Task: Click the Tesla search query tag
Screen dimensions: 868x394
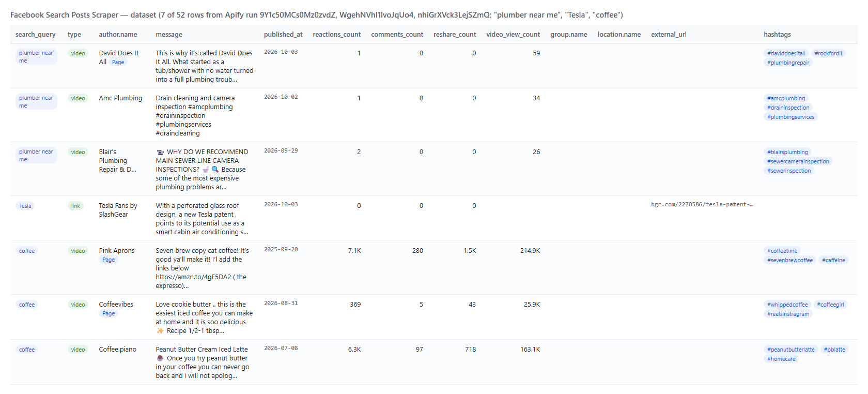Action: [25, 206]
